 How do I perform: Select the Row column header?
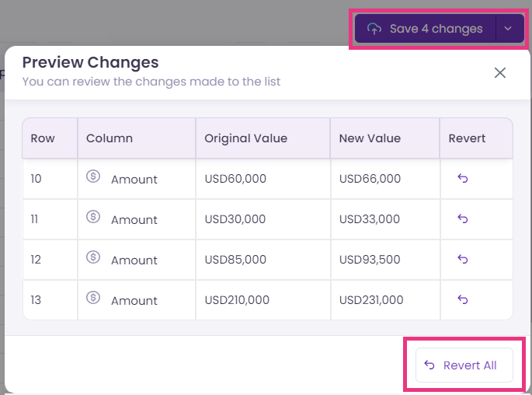[x=50, y=138]
